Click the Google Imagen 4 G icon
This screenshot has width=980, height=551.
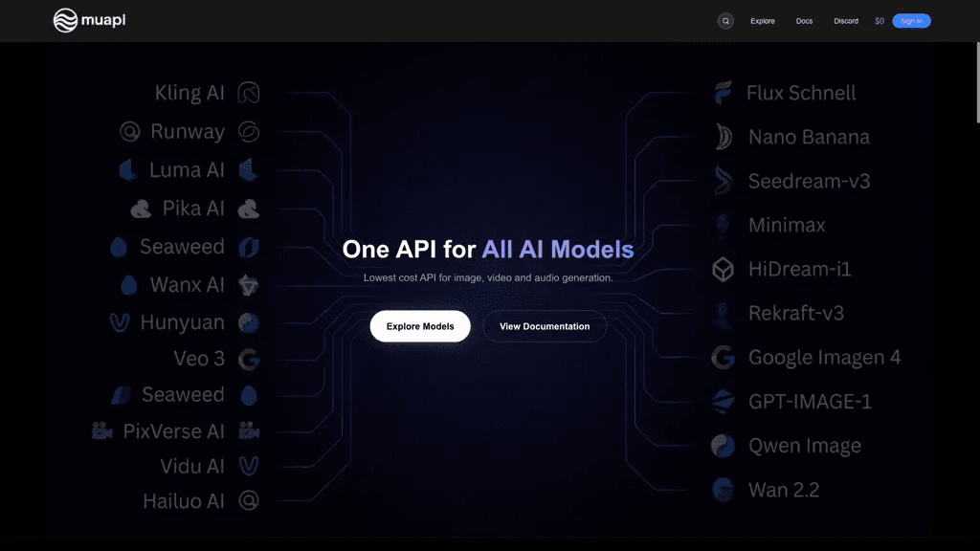[x=724, y=358]
